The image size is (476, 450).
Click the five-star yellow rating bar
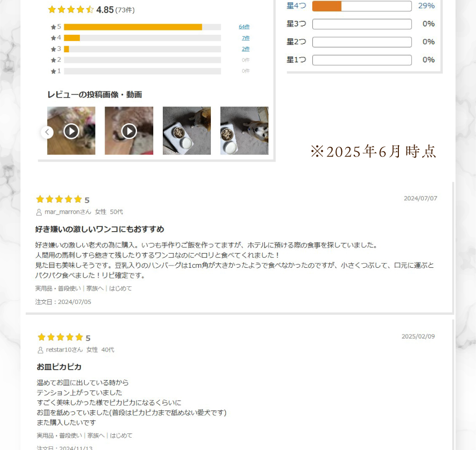click(x=142, y=27)
